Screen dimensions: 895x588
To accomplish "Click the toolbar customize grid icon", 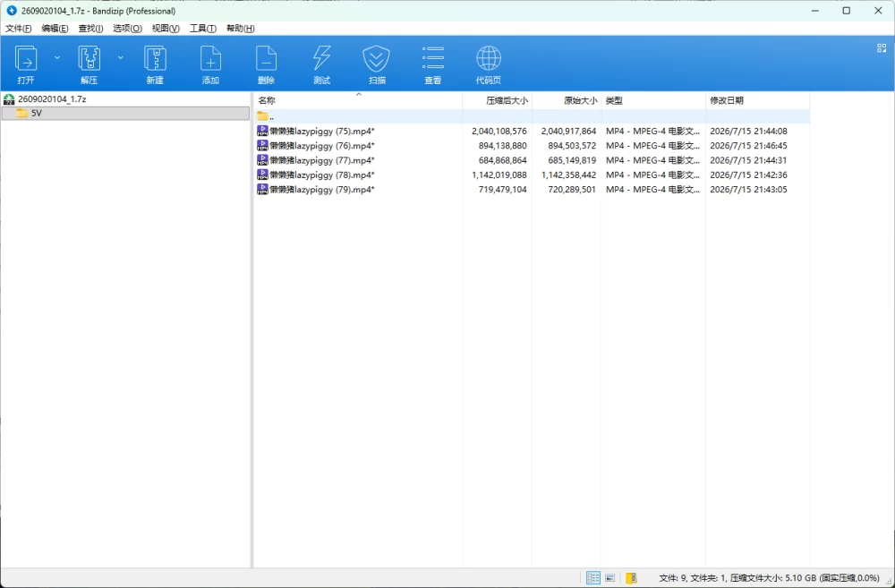I will [x=882, y=48].
